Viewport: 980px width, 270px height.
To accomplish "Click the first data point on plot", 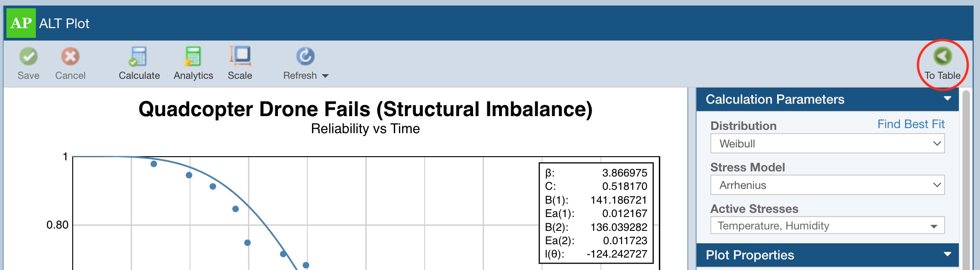I will (x=154, y=164).
